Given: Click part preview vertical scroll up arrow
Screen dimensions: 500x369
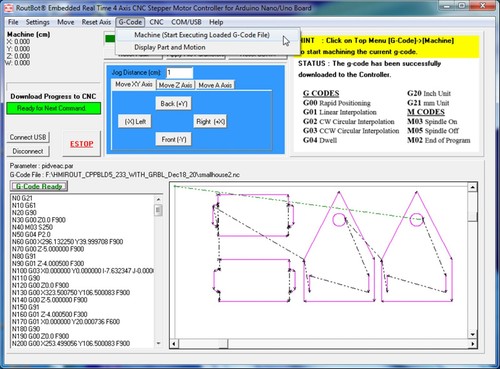Looking at the screenshot, I should pyautogui.click(x=472, y=187).
